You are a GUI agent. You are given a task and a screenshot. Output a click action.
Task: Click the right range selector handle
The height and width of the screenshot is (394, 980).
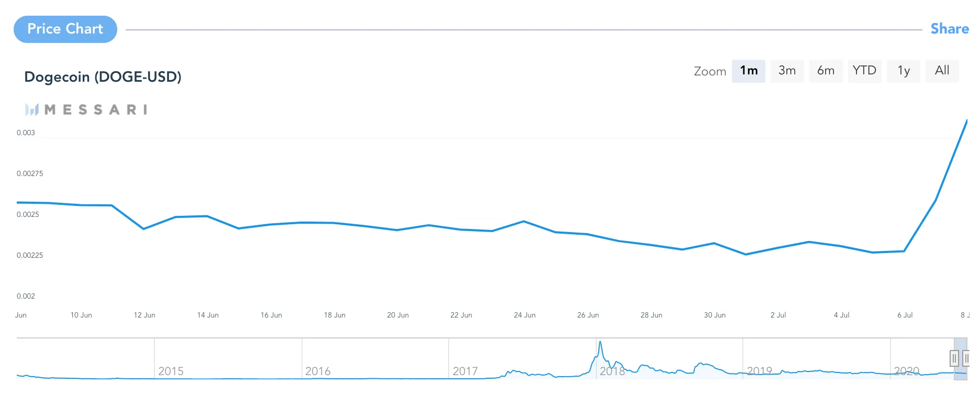pyautogui.click(x=967, y=358)
